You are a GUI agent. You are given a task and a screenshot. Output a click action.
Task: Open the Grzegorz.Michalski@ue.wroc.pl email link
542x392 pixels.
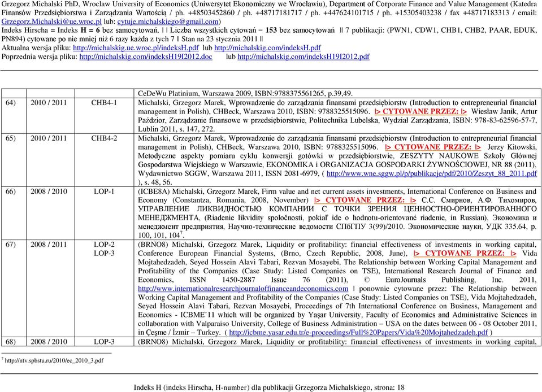pyautogui.click(x=51, y=22)
